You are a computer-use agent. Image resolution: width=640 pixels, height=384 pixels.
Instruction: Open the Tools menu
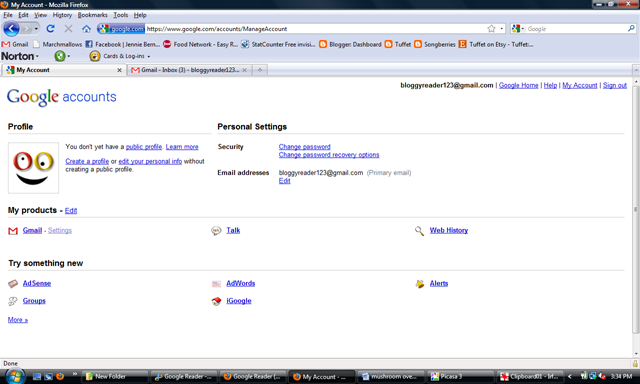(x=120, y=15)
